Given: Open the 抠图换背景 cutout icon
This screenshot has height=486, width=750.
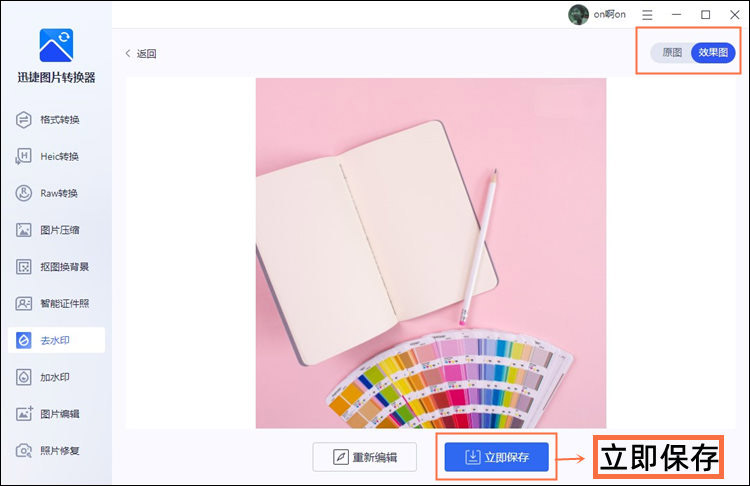Looking at the screenshot, I should [23, 267].
